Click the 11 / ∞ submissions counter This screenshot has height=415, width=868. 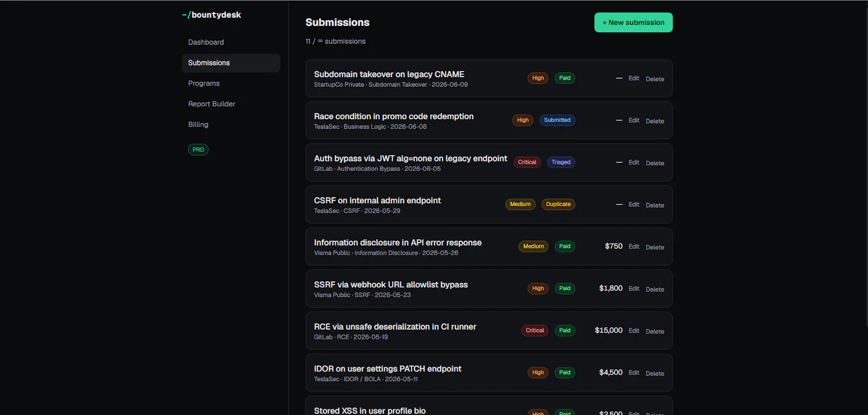tap(335, 41)
